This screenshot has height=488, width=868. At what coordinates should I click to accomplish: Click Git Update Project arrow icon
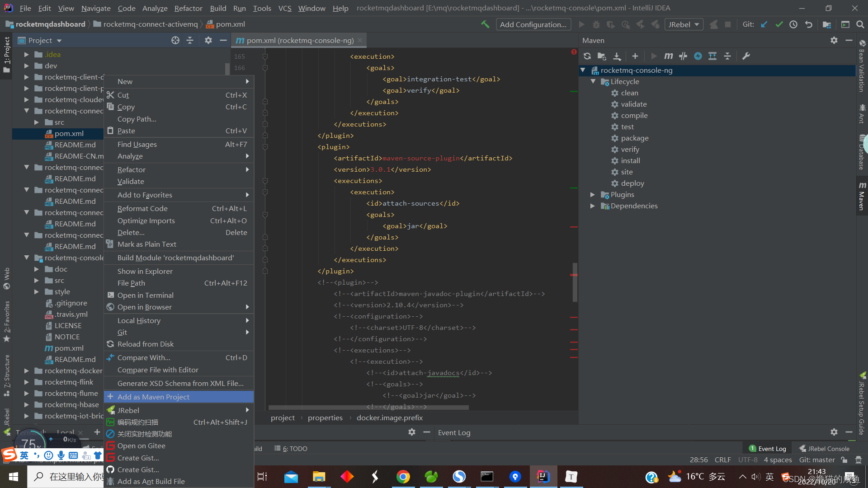[764, 24]
